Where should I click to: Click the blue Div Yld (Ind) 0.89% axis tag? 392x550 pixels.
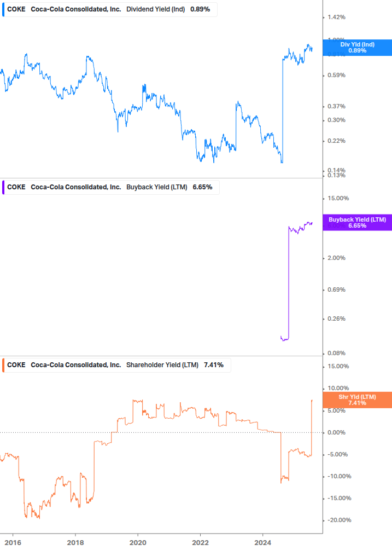(x=358, y=48)
